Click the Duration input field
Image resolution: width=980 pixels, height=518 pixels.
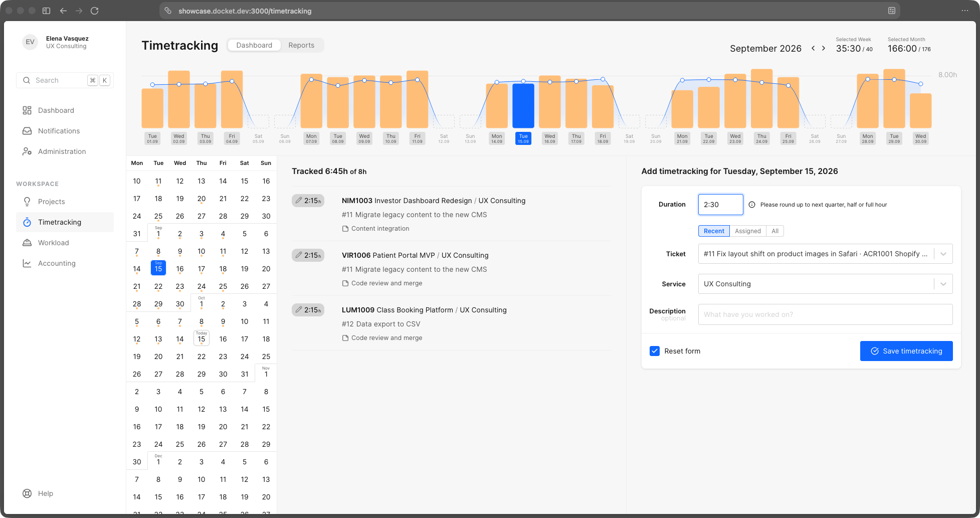point(721,205)
